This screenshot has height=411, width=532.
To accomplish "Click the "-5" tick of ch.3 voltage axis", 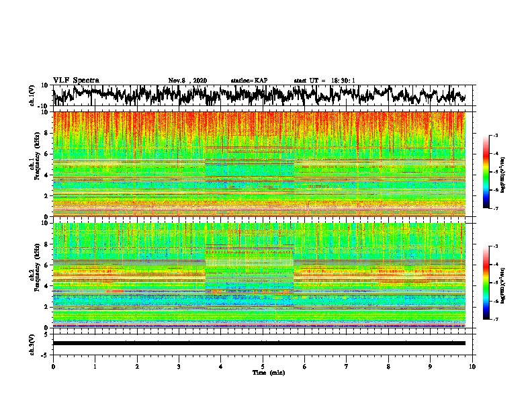I will [x=46, y=355].
